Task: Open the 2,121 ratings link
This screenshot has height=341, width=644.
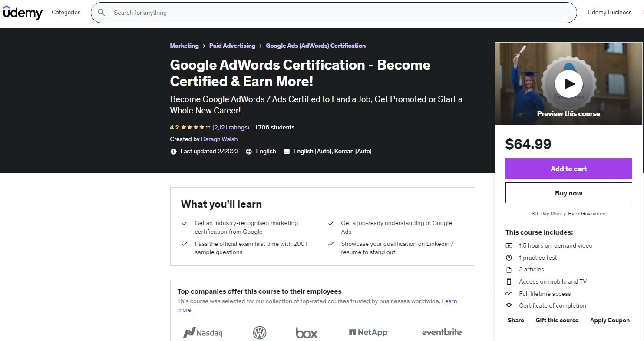Action: click(231, 128)
